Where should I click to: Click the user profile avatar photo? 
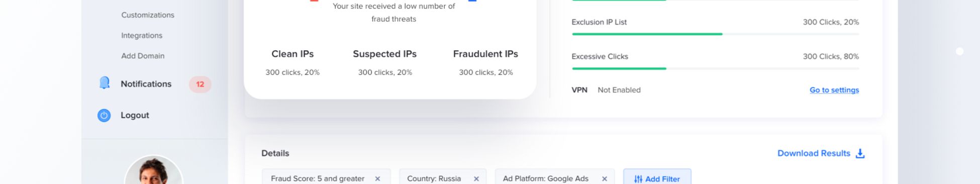[154, 170]
